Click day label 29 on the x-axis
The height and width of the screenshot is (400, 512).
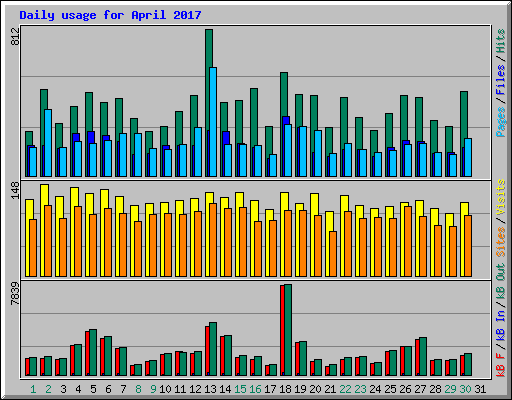pyautogui.click(x=450, y=389)
